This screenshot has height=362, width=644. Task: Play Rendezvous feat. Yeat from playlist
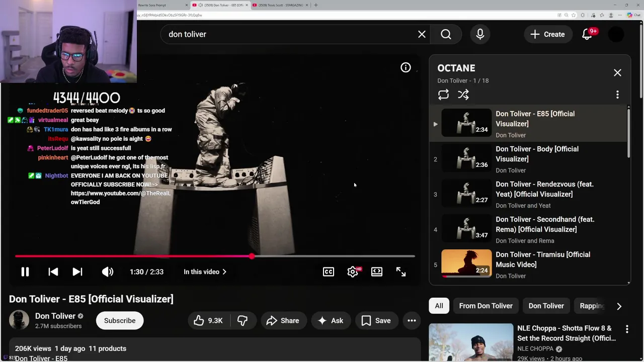pos(528,195)
